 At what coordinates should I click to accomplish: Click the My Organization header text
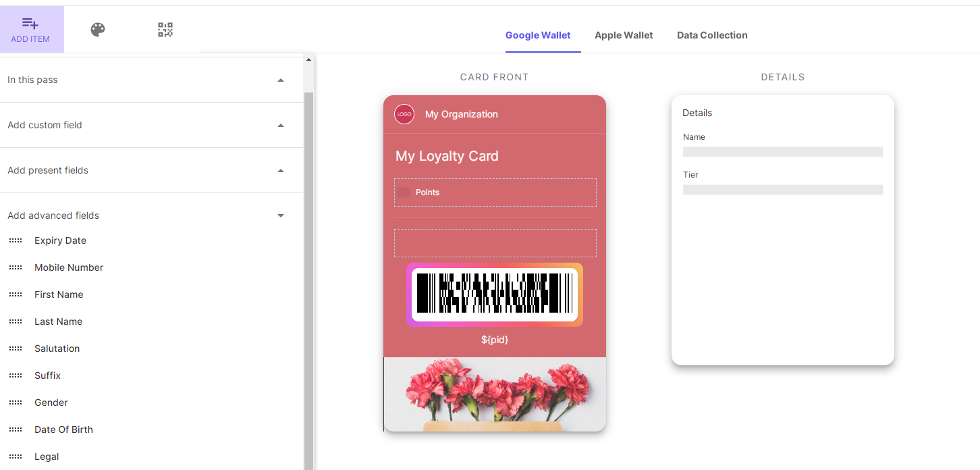(462, 114)
